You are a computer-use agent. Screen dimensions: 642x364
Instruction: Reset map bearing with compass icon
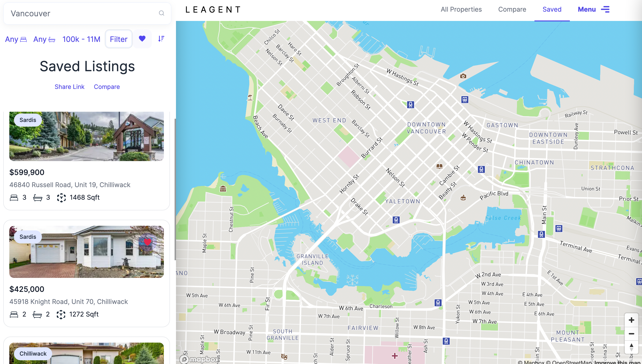(x=632, y=347)
